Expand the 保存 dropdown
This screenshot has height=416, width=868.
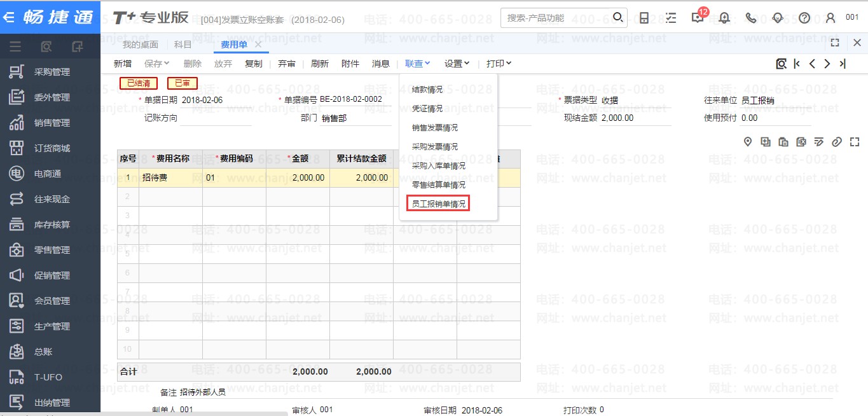pyautogui.click(x=156, y=64)
